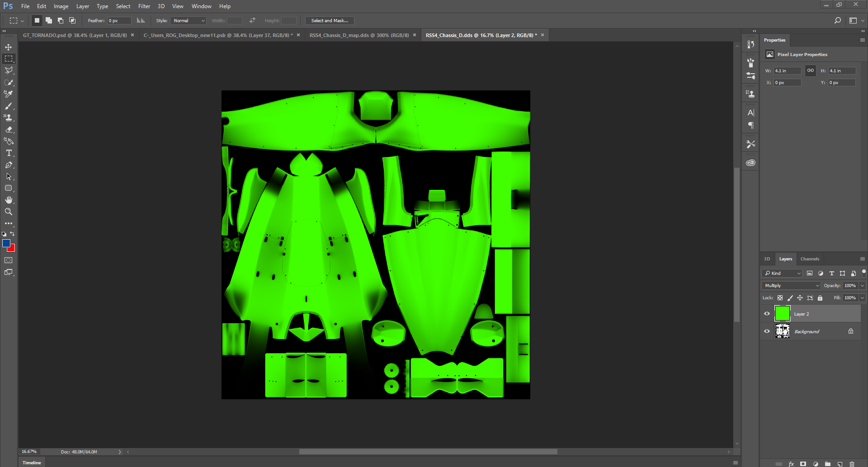The height and width of the screenshot is (467, 868).
Task: Click the Select and Mask button
Action: click(330, 21)
